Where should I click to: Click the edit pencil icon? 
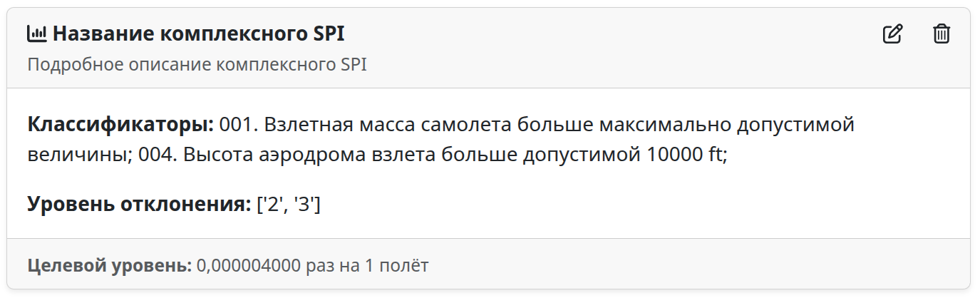tap(892, 34)
